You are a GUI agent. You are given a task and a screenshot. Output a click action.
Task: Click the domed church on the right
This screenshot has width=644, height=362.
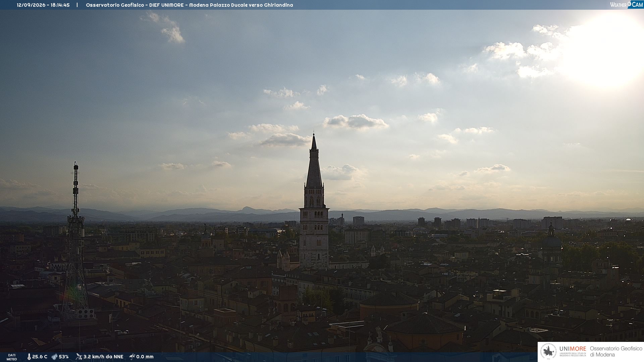(551, 245)
